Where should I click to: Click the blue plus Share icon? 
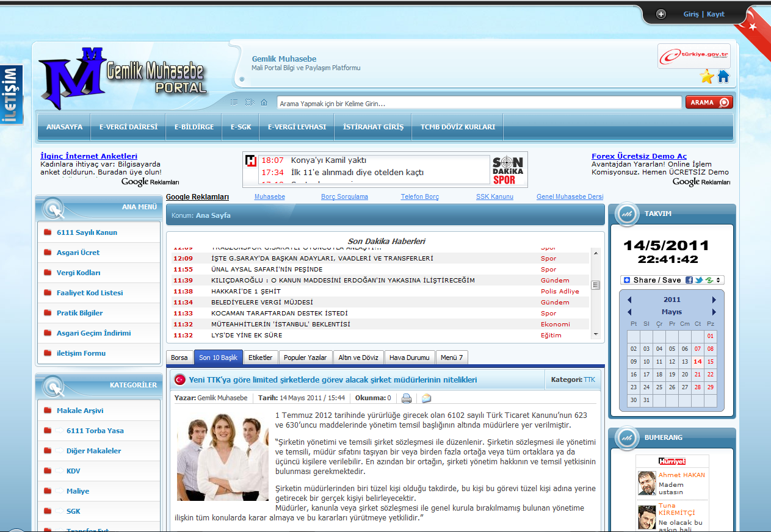627,280
